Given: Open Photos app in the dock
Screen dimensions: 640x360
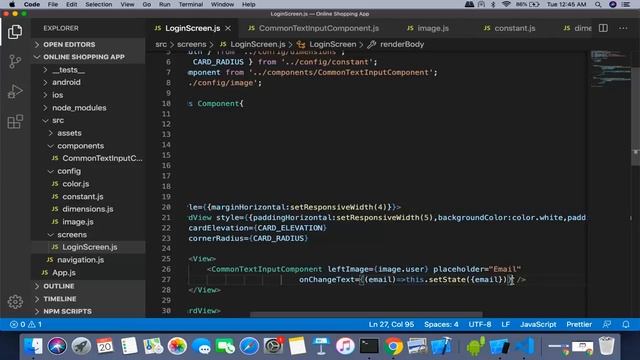Looking at the screenshot, I should point(177,346).
